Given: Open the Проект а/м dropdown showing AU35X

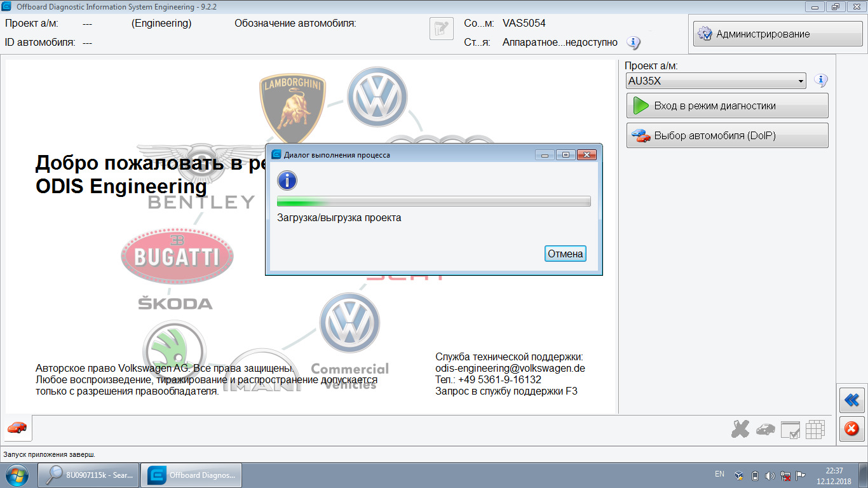Looking at the screenshot, I should [x=715, y=81].
